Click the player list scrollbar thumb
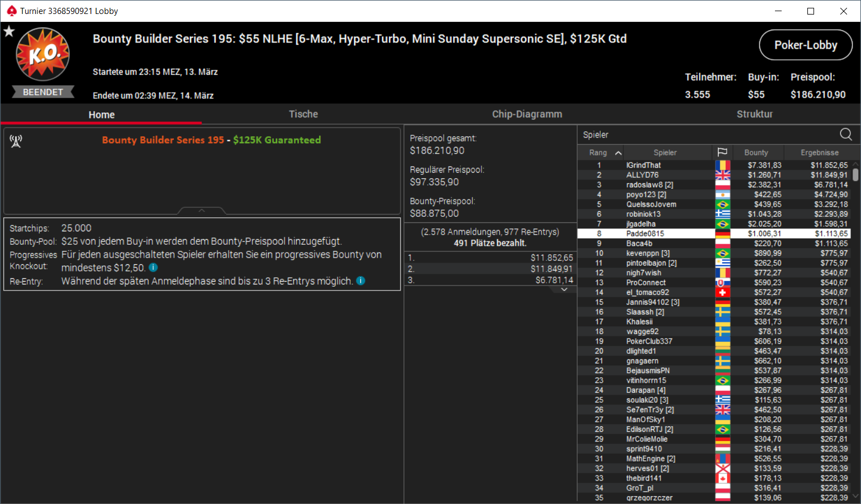 [856, 175]
